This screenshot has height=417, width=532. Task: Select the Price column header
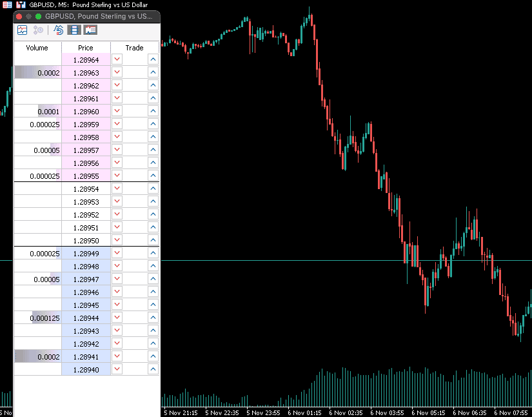point(85,47)
